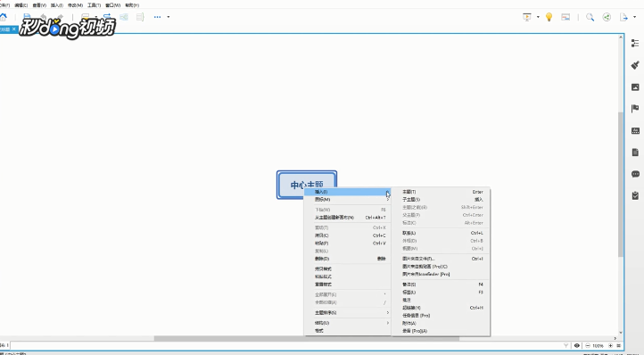Open the Home icon in toolbar

click(x=4, y=17)
